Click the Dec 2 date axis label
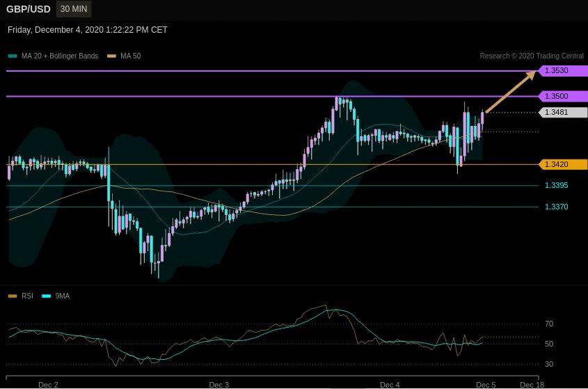The image size is (588, 389). (x=49, y=385)
